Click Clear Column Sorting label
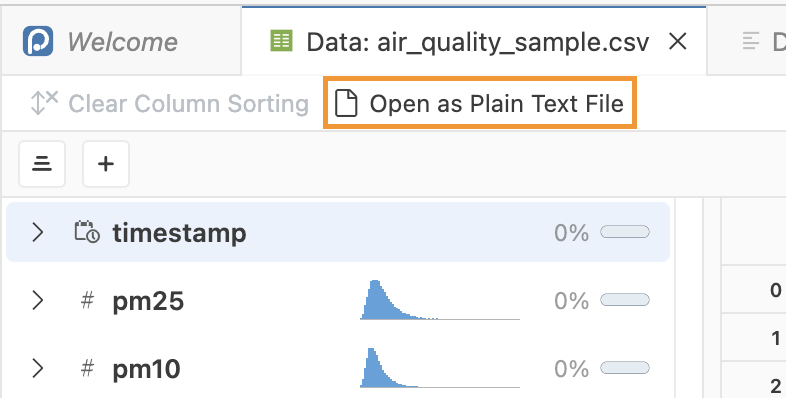This screenshot has width=786, height=398. (x=188, y=104)
